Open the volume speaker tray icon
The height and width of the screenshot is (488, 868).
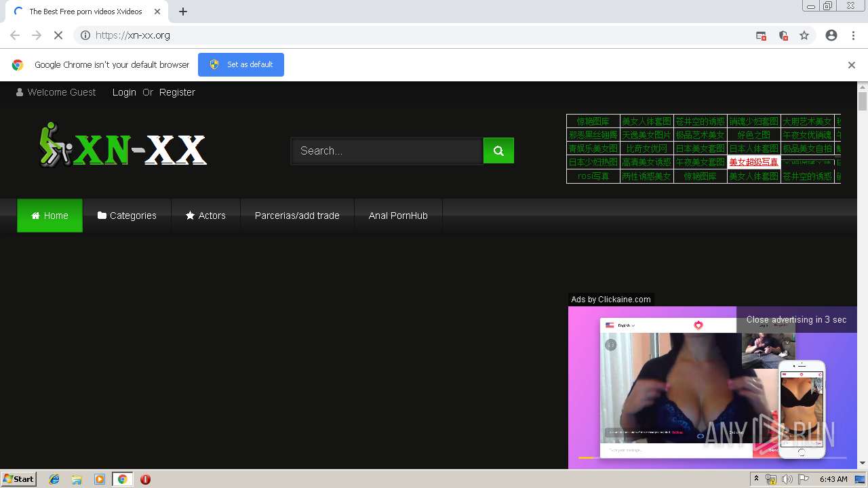coord(787,479)
